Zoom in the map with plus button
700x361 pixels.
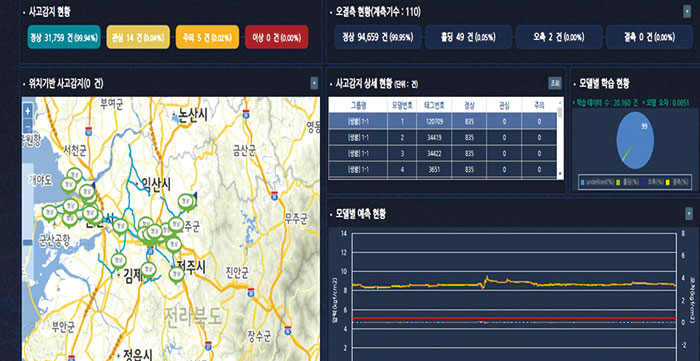point(28,111)
